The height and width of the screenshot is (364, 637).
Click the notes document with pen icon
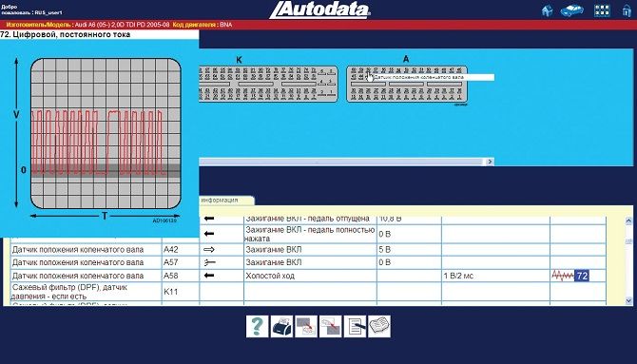tap(355, 326)
